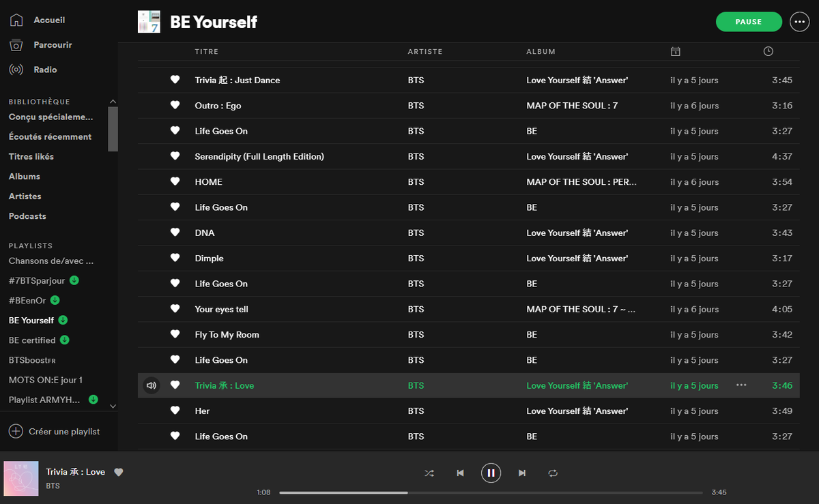819x504 pixels.
Task: Unlike Trivia 起 : Just Dance heart
Action: click(175, 80)
